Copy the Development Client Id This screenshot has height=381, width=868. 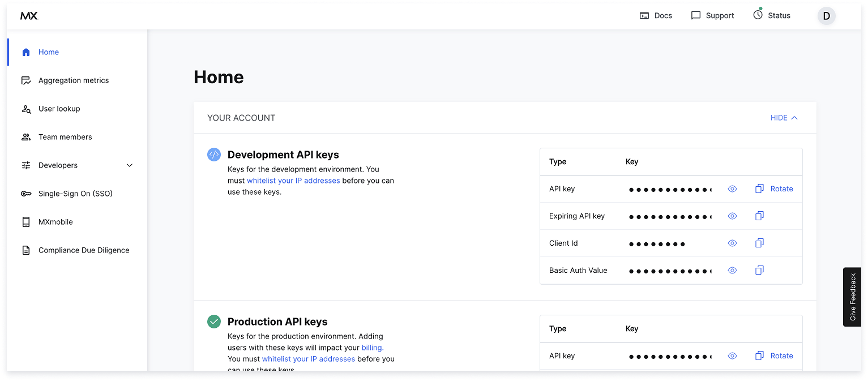point(759,243)
